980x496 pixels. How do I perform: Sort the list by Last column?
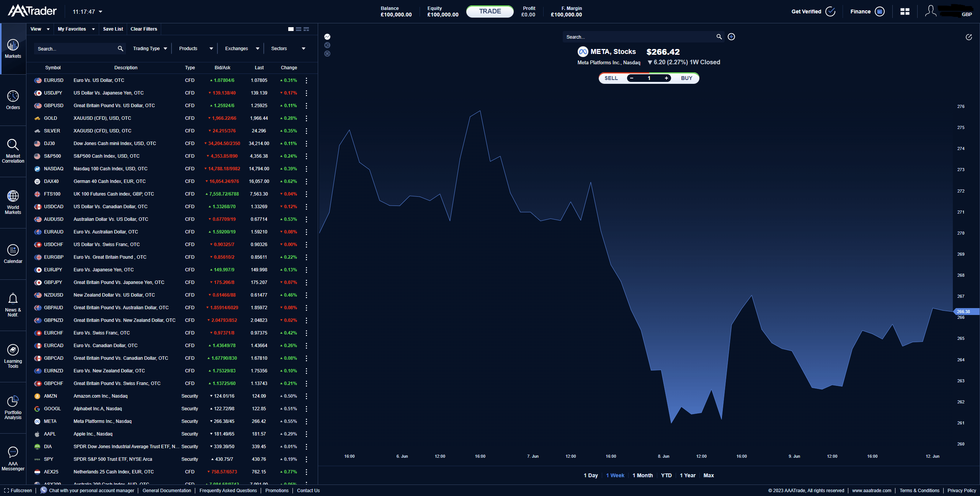click(259, 68)
